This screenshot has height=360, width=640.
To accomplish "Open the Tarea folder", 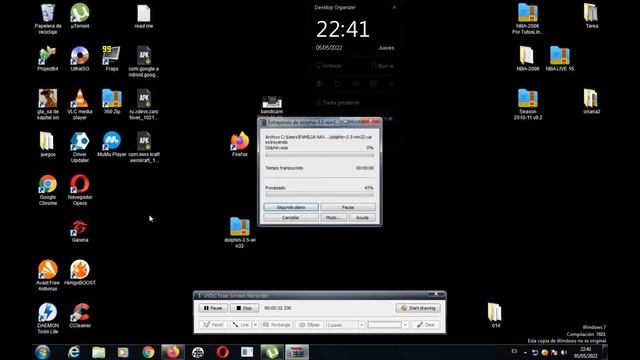I will (x=591, y=16).
